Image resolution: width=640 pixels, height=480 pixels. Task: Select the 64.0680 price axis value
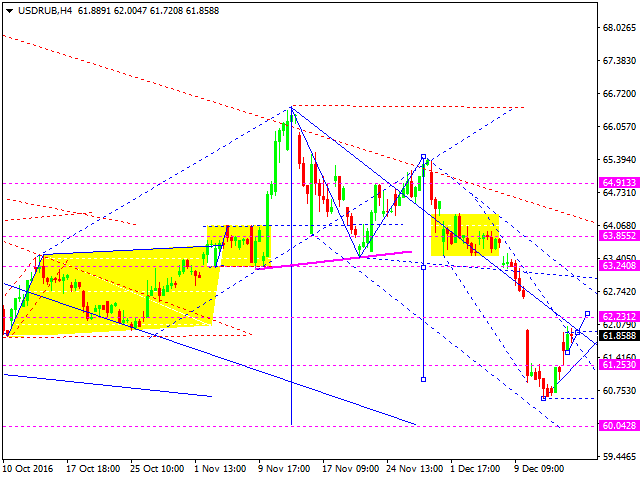click(619, 226)
